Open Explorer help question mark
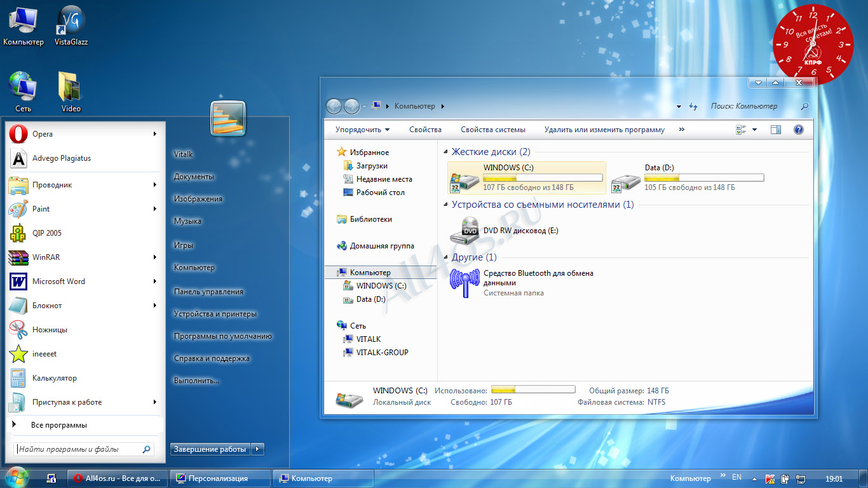The image size is (868, 488). pyautogui.click(x=799, y=130)
